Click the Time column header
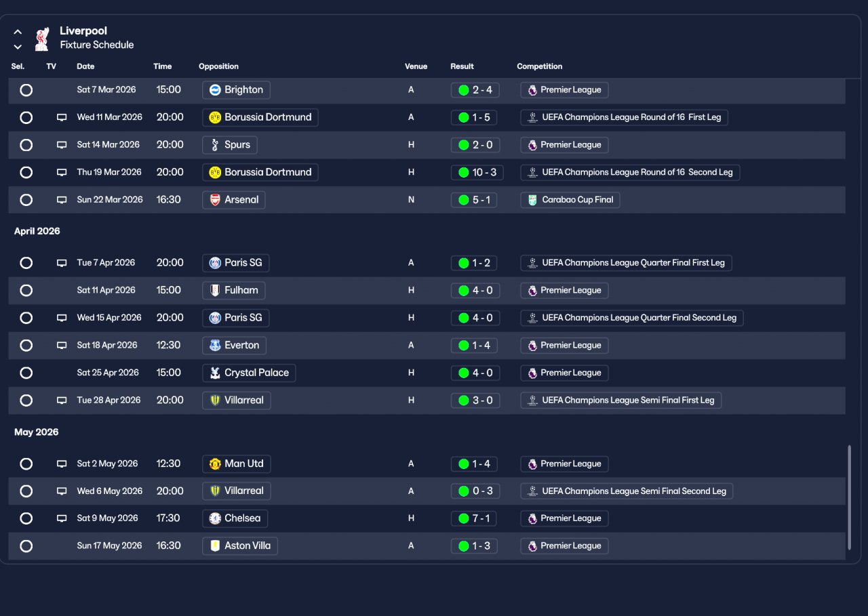The width and height of the screenshot is (868, 616). point(163,66)
